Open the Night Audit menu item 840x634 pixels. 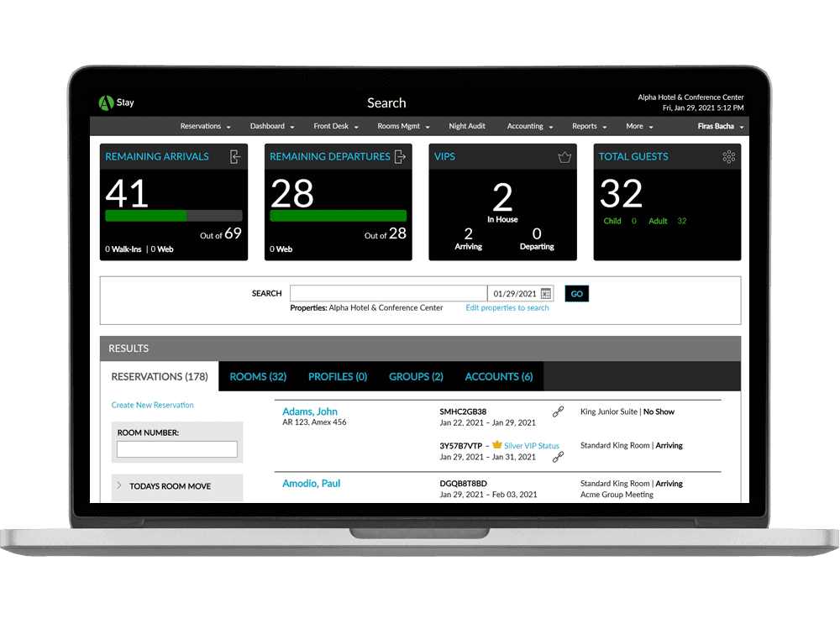pos(467,126)
